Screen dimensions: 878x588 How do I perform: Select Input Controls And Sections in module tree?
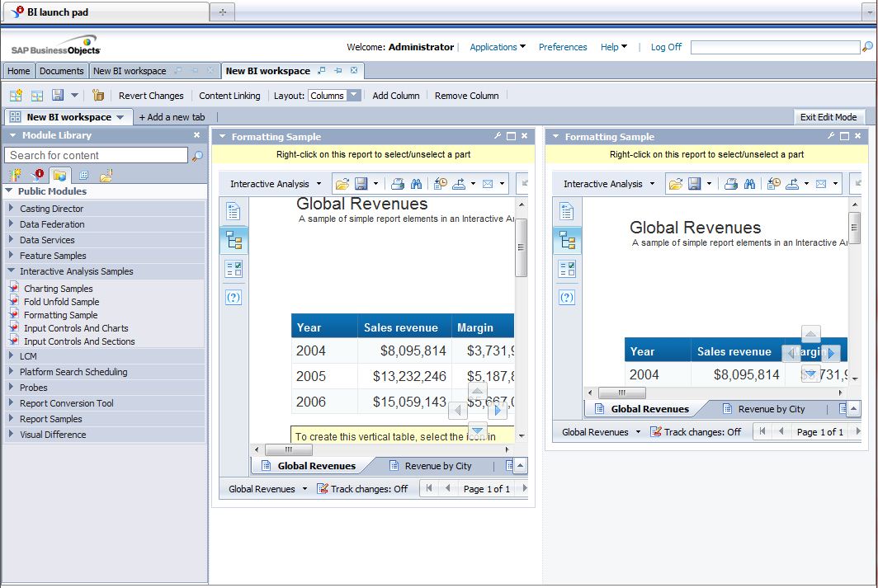79,341
